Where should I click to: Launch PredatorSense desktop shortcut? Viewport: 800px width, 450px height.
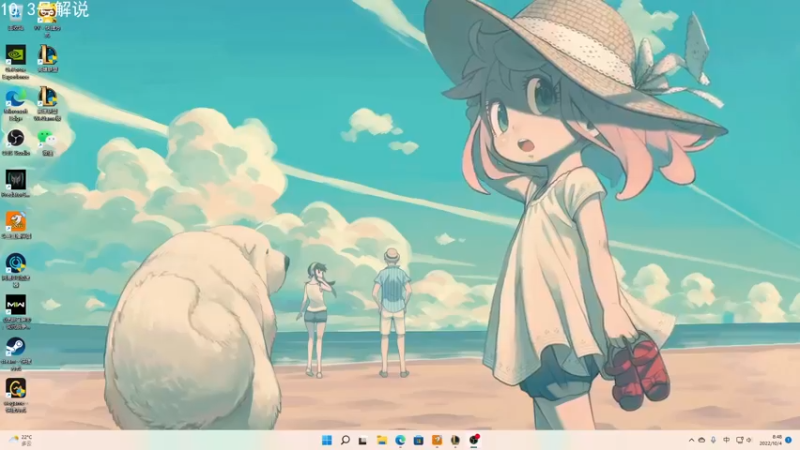[x=16, y=184]
